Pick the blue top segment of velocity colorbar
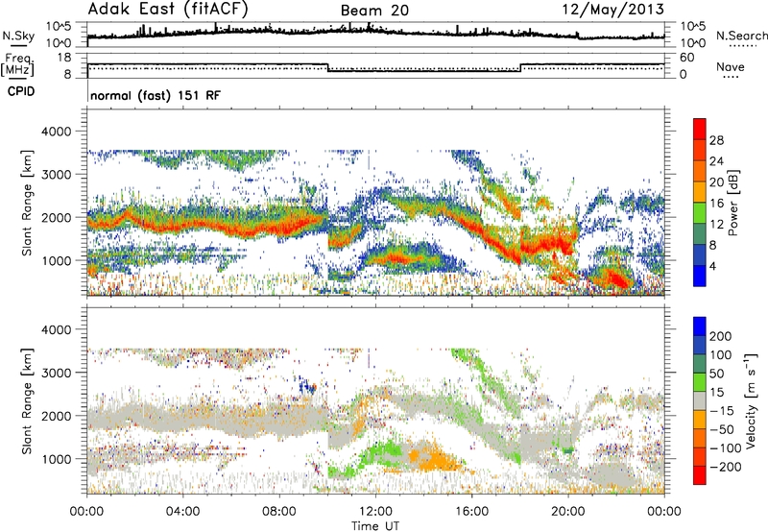768x532 pixels. pyautogui.click(x=700, y=326)
